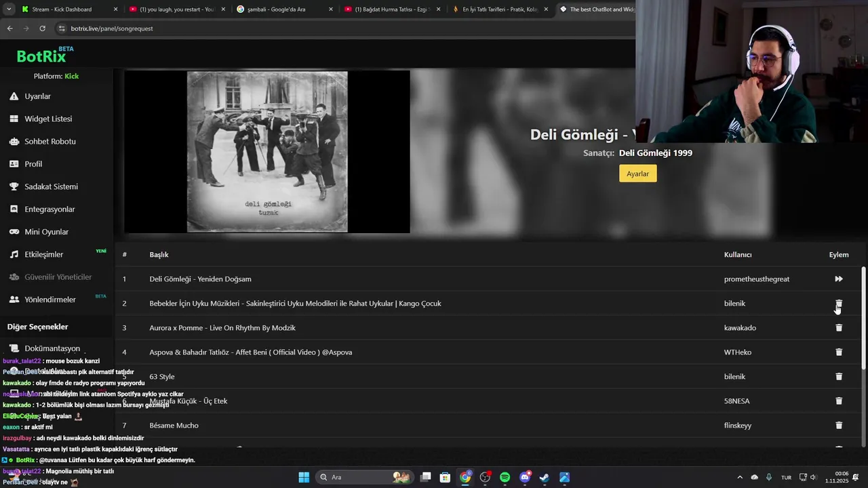The height and width of the screenshot is (488, 868).
Task: Open Spotify from the taskbar
Action: tap(505, 477)
